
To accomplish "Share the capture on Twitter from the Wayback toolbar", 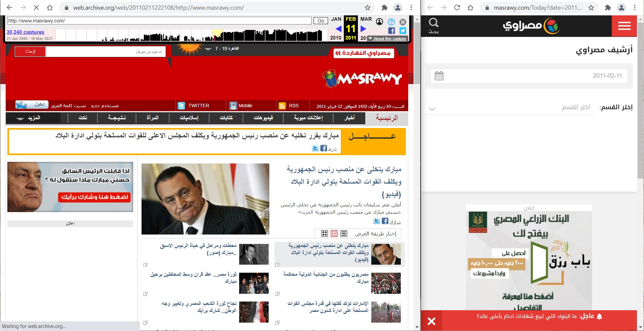I will click(403, 31).
